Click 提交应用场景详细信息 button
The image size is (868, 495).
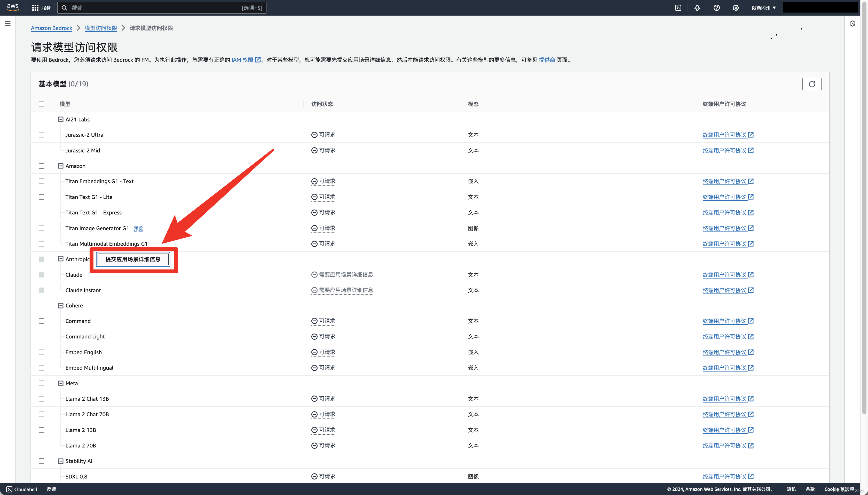click(x=133, y=259)
